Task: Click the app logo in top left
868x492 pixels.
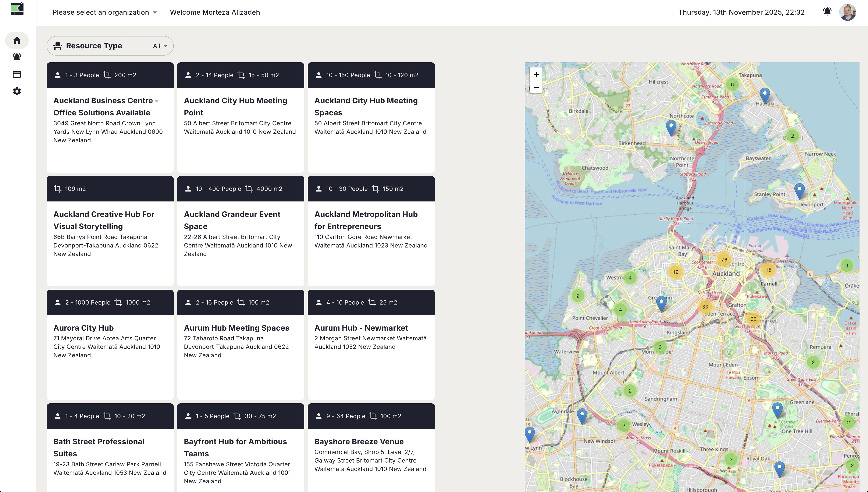Action: coord(17,9)
